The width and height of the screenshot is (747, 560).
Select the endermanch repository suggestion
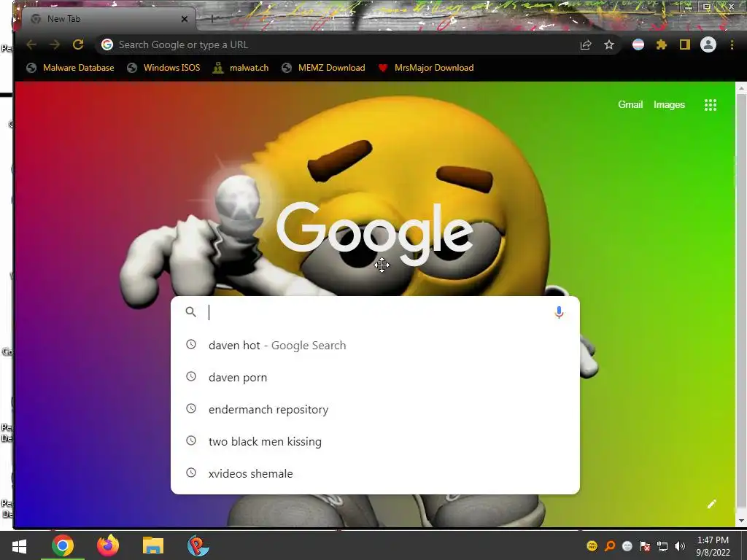coord(375,410)
